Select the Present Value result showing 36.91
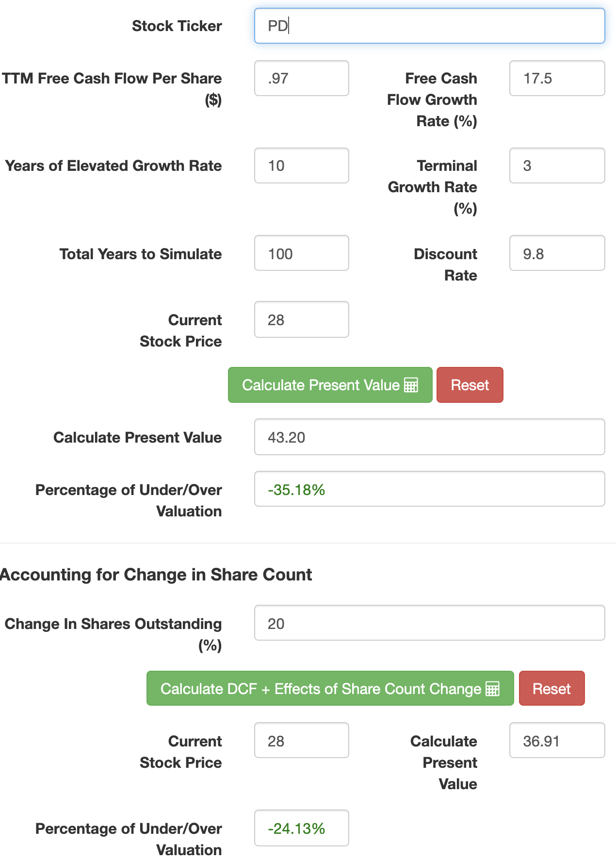616x860 pixels. (556, 741)
